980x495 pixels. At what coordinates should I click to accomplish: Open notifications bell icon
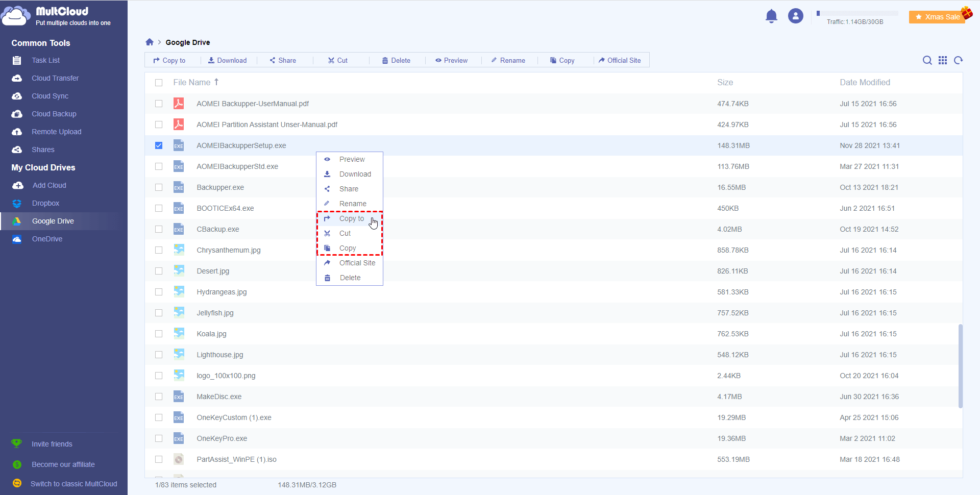(771, 16)
